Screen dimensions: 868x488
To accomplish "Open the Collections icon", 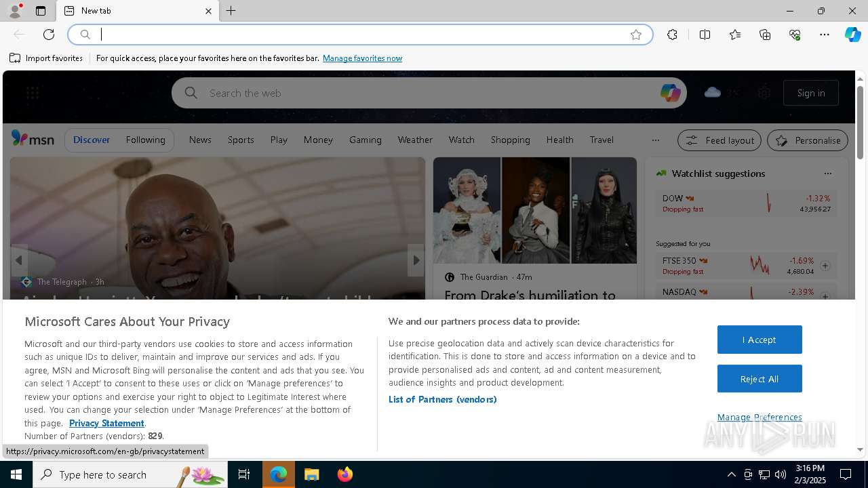I will tap(765, 35).
